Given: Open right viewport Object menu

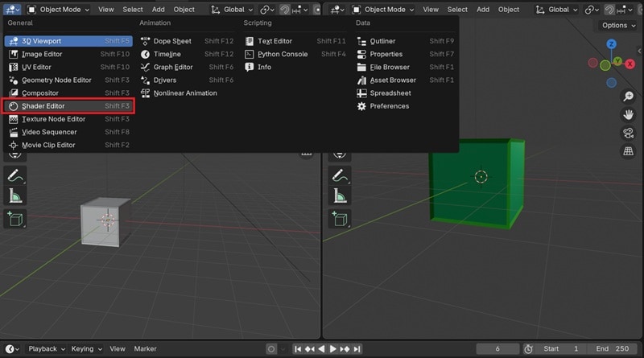Looking at the screenshot, I should coord(509,10).
